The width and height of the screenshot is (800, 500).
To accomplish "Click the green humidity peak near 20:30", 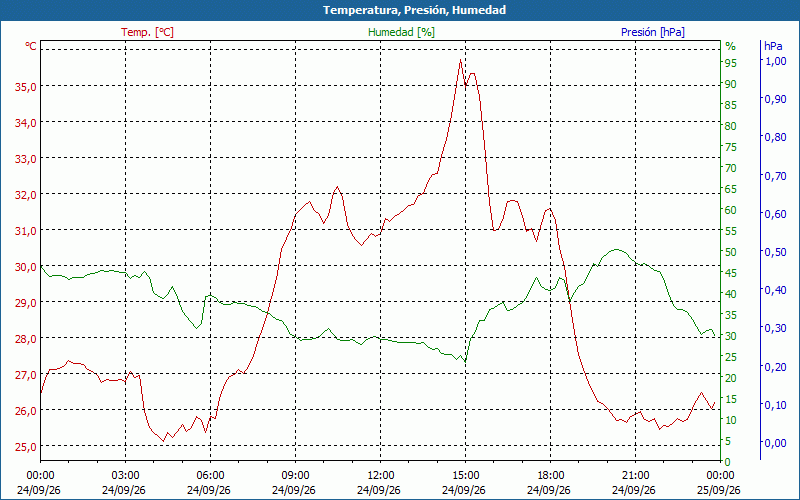I will pyautogui.click(x=616, y=249).
